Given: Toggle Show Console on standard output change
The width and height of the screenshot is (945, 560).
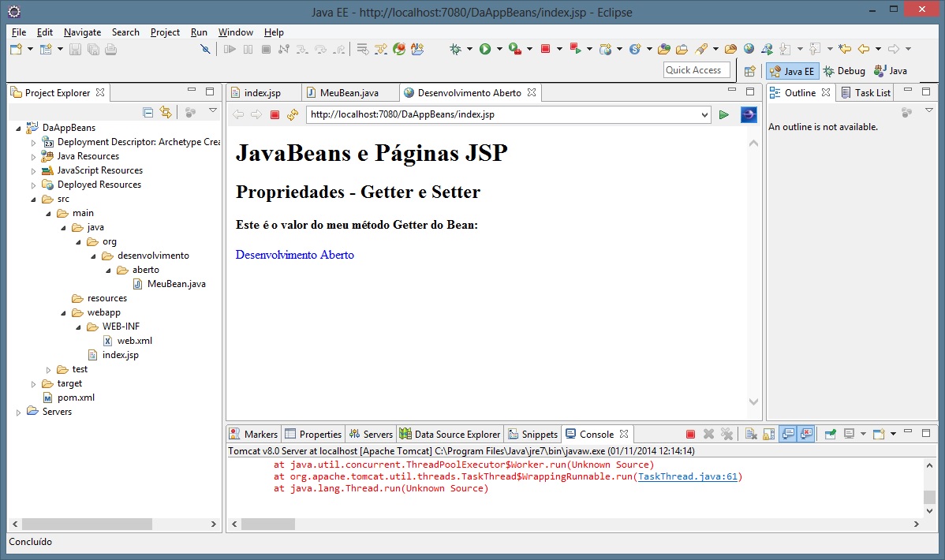Looking at the screenshot, I should [786, 434].
